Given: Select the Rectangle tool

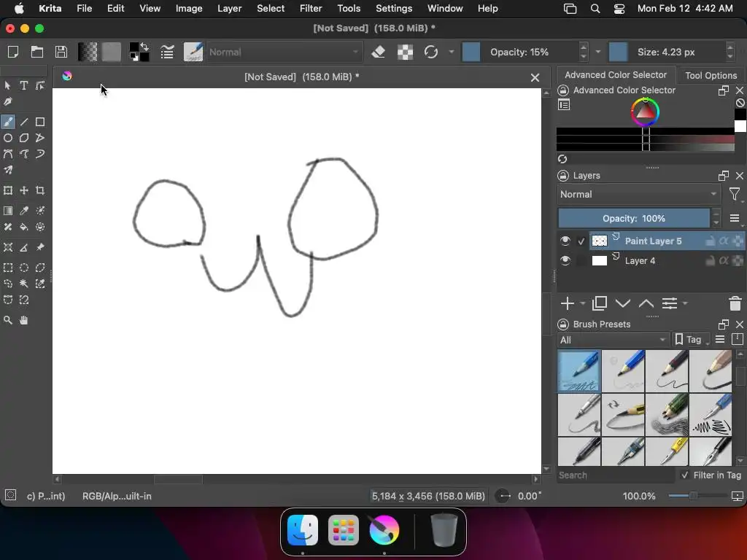Looking at the screenshot, I should pyautogui.click(x=40, y=122).
